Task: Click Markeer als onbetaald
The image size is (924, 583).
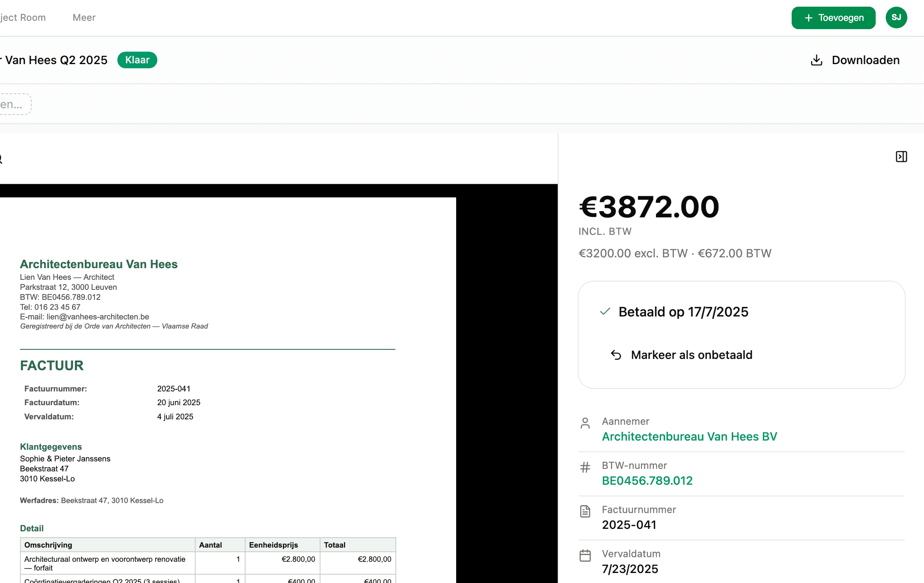Action: coord(691,355)
